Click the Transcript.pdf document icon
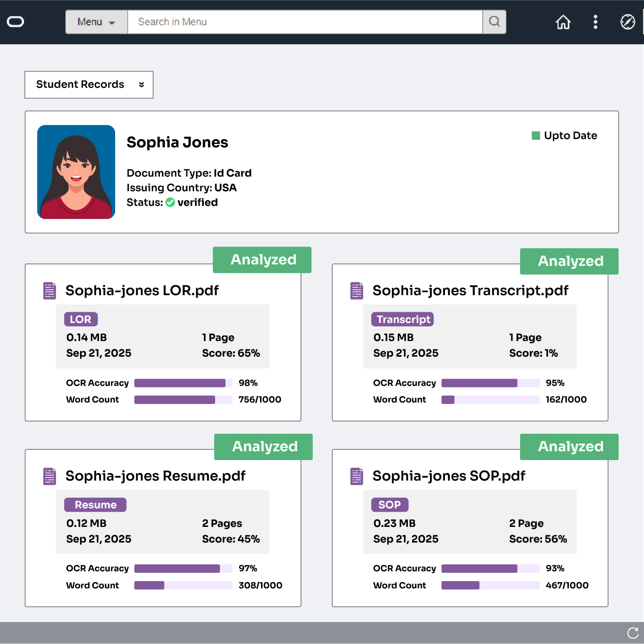 (357, 291)
